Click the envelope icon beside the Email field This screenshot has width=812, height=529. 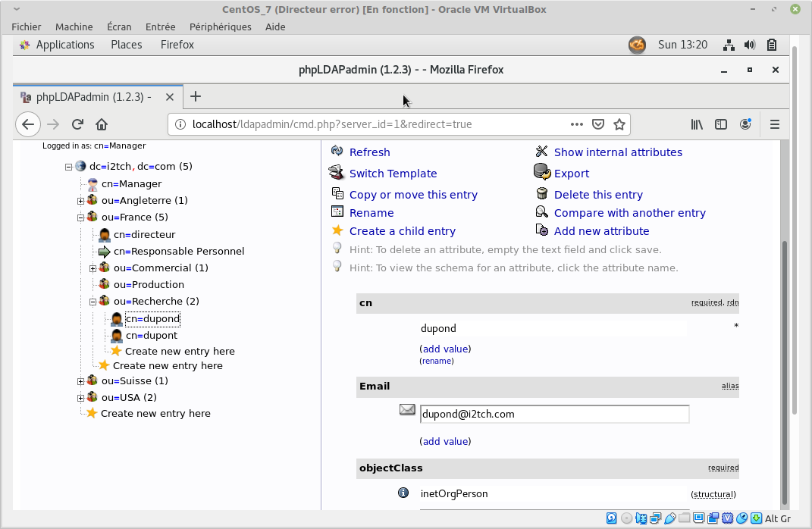click(x=407, y=410)
